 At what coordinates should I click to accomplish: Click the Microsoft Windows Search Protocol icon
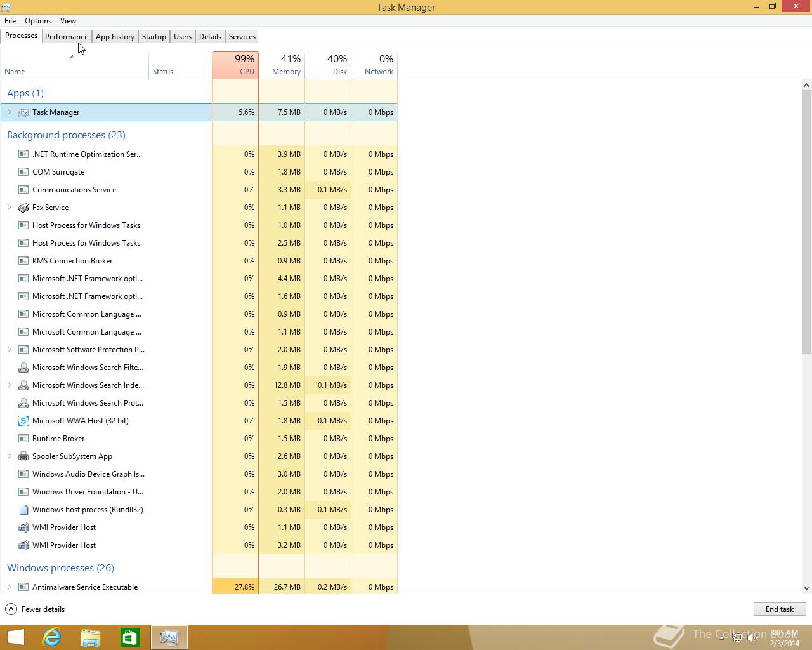click(x=23, y=403)
